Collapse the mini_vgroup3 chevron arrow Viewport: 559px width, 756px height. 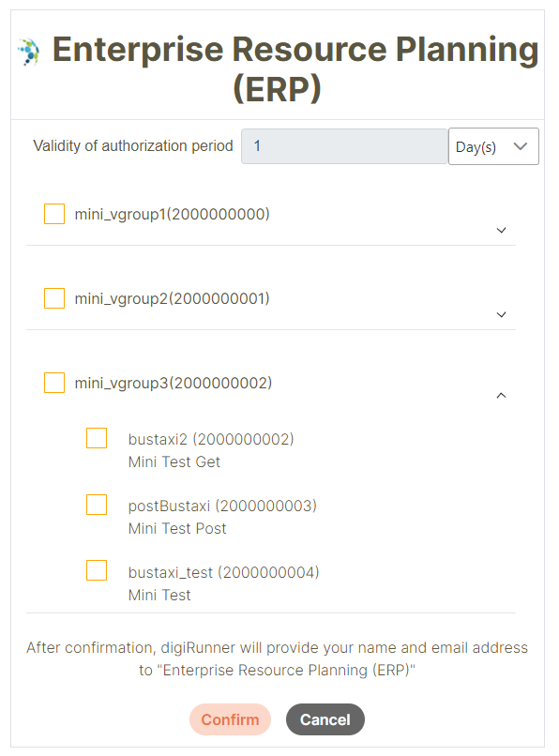501,396
